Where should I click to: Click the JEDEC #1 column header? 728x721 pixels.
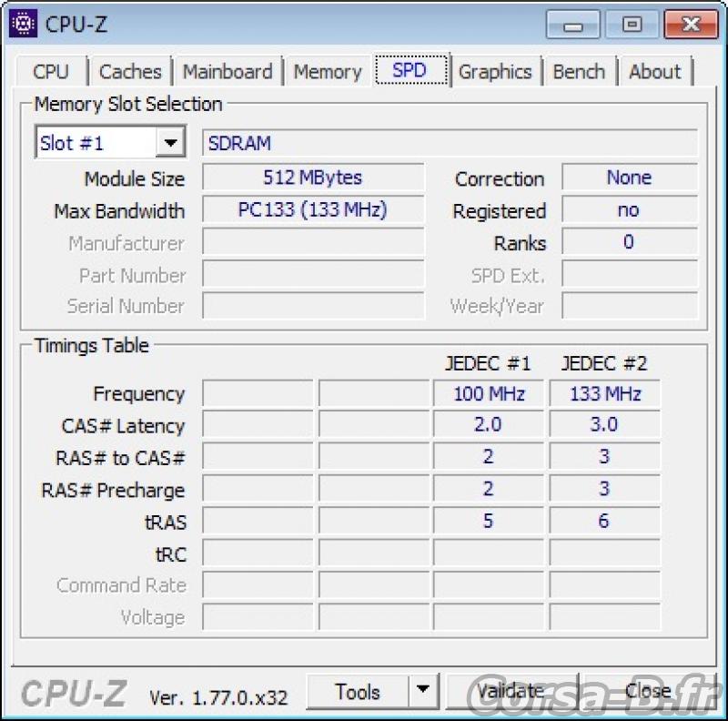pos(488,364)
